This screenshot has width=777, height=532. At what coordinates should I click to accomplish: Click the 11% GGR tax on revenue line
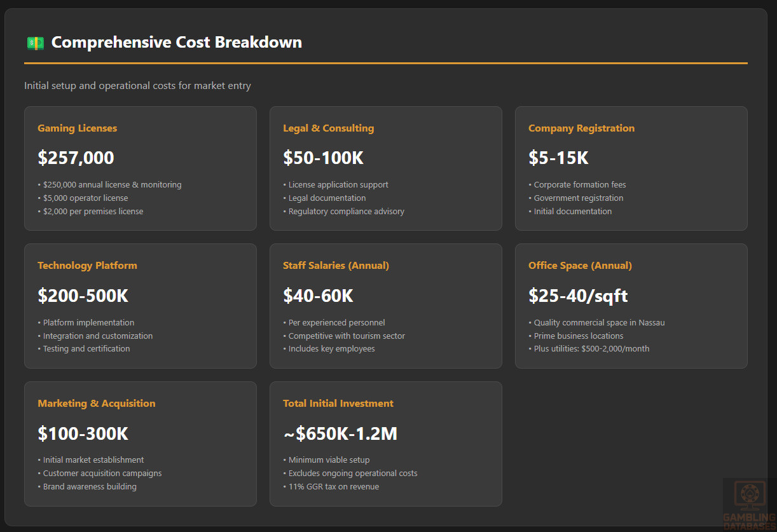click(x=333, y=487)
